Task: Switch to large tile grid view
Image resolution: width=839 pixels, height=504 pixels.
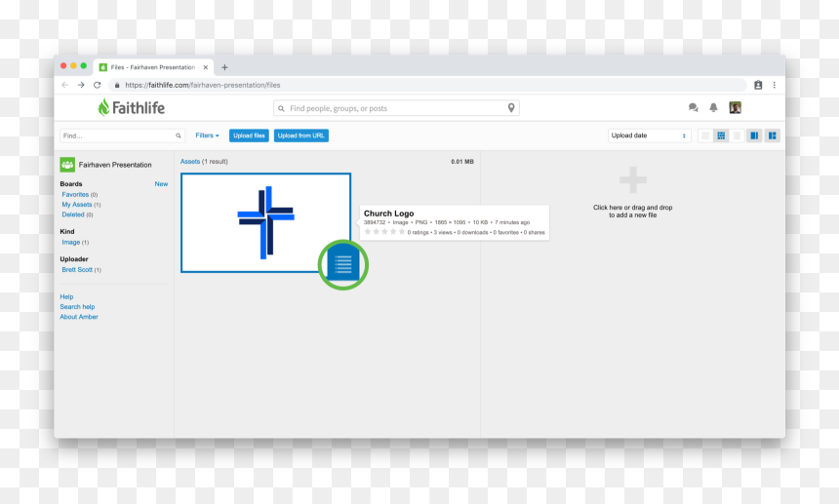Action: tap(721, 136)
